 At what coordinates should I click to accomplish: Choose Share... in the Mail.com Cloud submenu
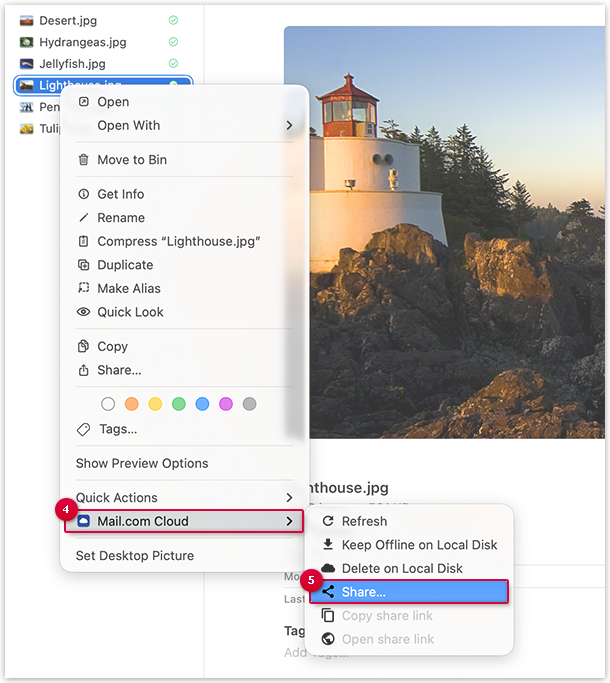click(364, 592)
